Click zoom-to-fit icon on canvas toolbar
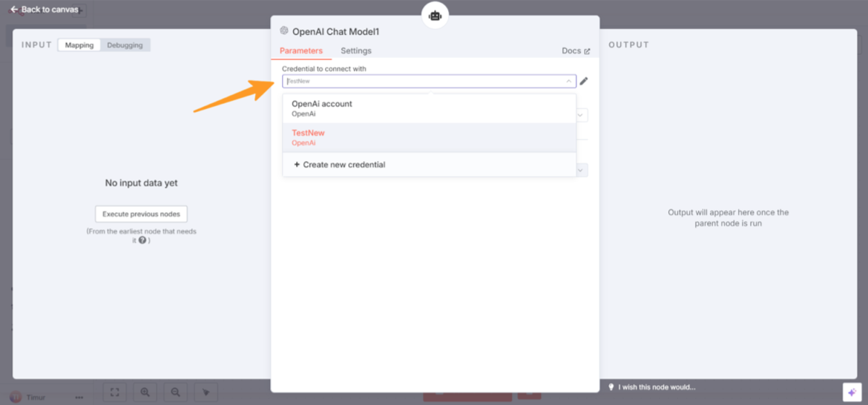 (115, 392)
